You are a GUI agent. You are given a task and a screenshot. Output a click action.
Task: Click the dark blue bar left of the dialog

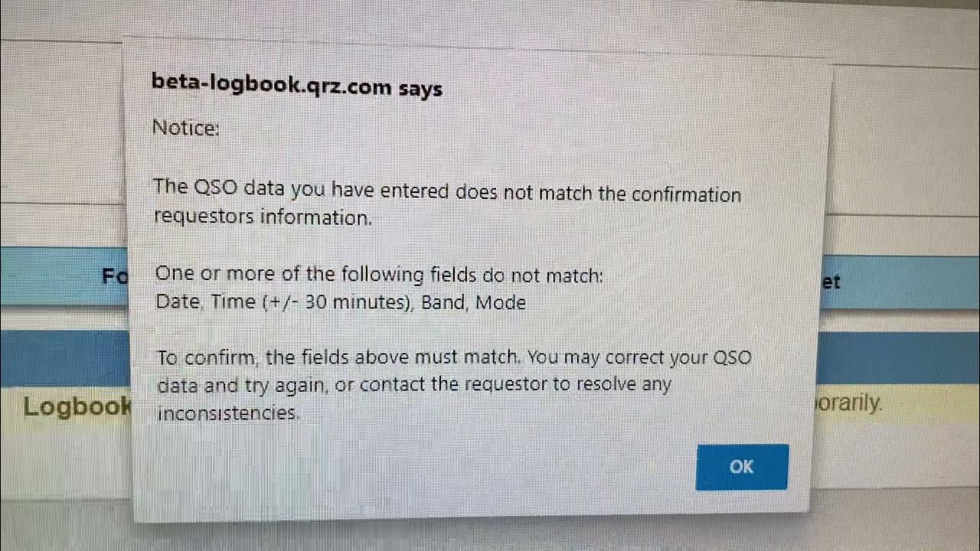65,358
